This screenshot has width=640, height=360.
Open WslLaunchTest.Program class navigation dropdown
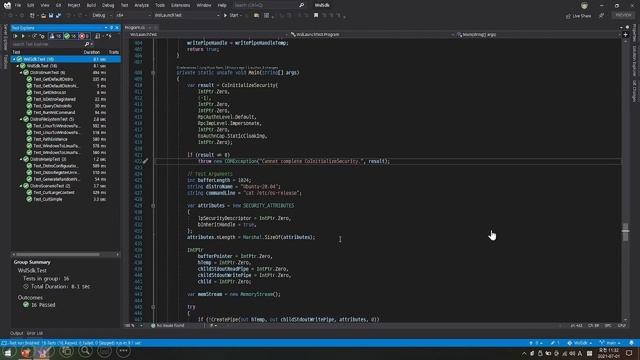tap(371, 35)
